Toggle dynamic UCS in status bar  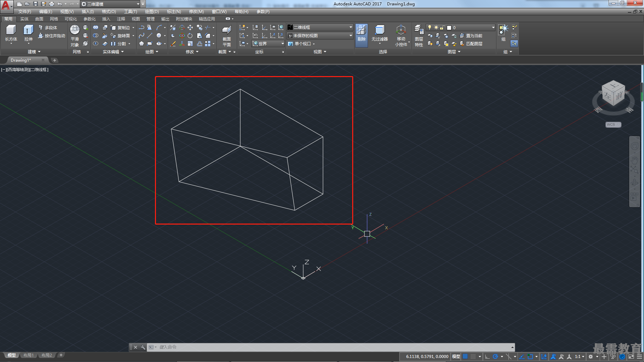tap(544, 357)
